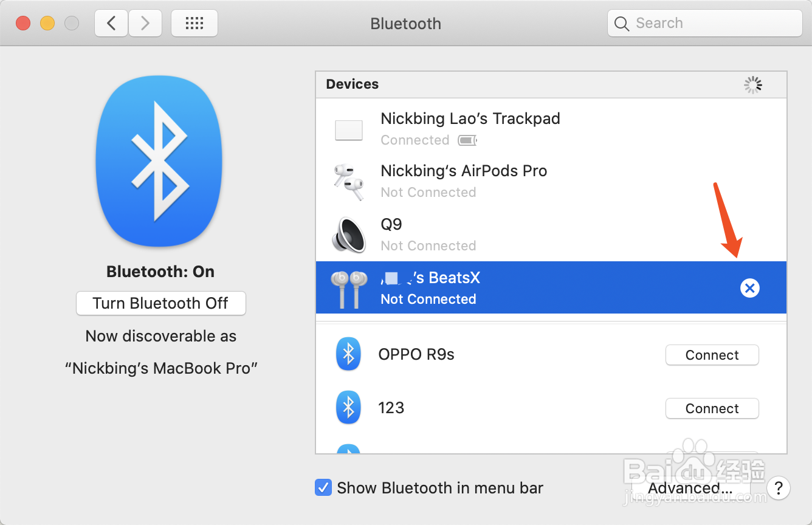Toggle Bluetooth off
This screenshot has width=812, height=525.
[160, 303]
